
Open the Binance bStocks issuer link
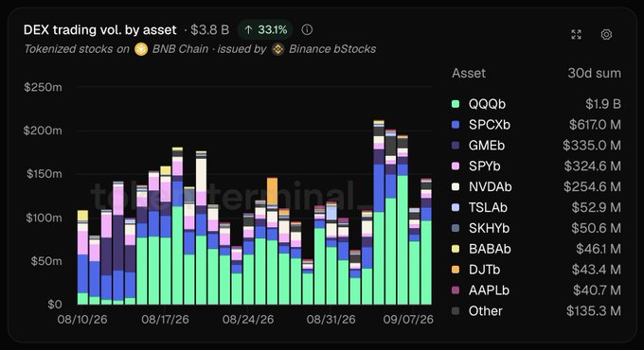pyautogui.click(x=332, y=49)
